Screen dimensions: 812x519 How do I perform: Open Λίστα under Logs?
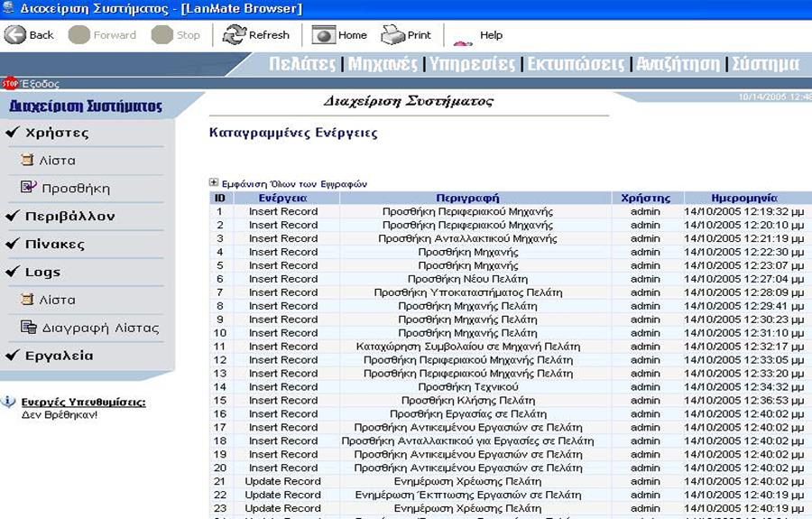[x=57, y=300]
